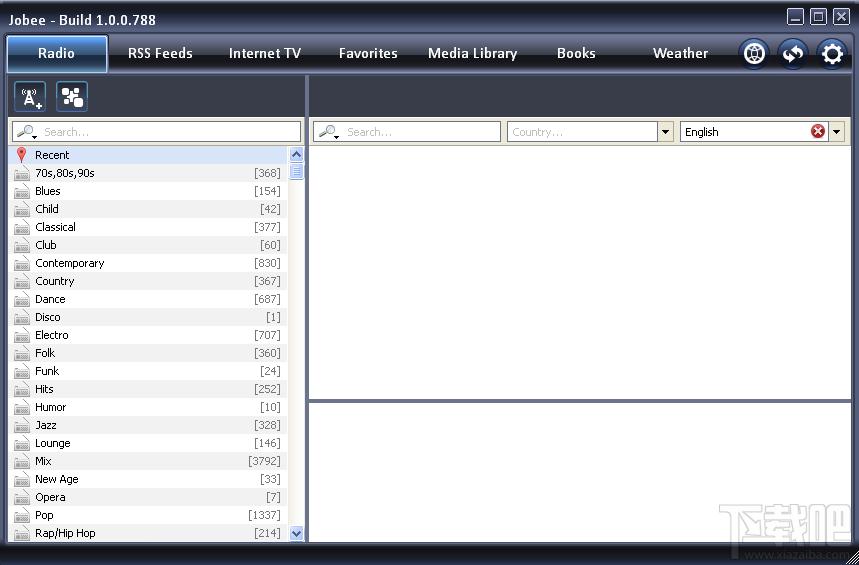
Task: Click radio icon beside Classical
Action: (22, 228)
